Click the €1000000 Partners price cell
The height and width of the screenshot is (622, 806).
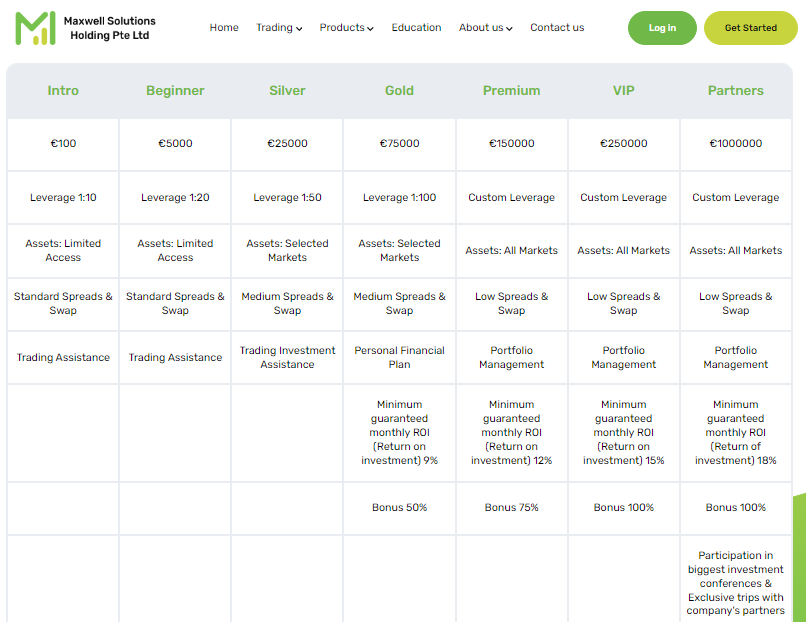[x=735, y=144]
